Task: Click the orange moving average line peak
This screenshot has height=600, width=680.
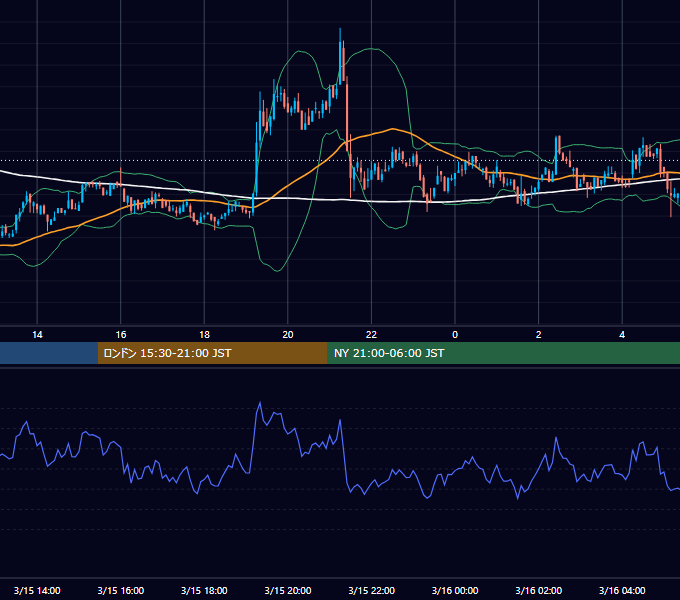Action: tap(393, 129)
